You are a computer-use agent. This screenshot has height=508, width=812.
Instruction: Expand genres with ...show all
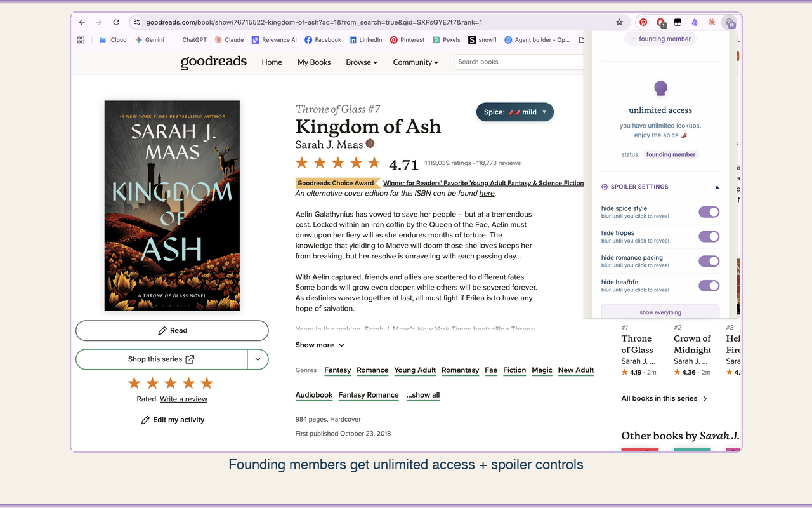click(x=423, y=395)
